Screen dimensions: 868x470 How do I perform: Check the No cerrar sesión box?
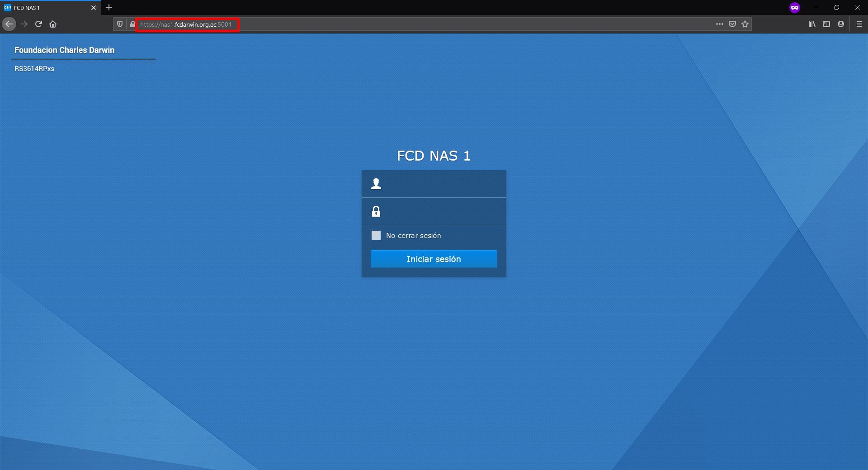[x=376, y=235]
